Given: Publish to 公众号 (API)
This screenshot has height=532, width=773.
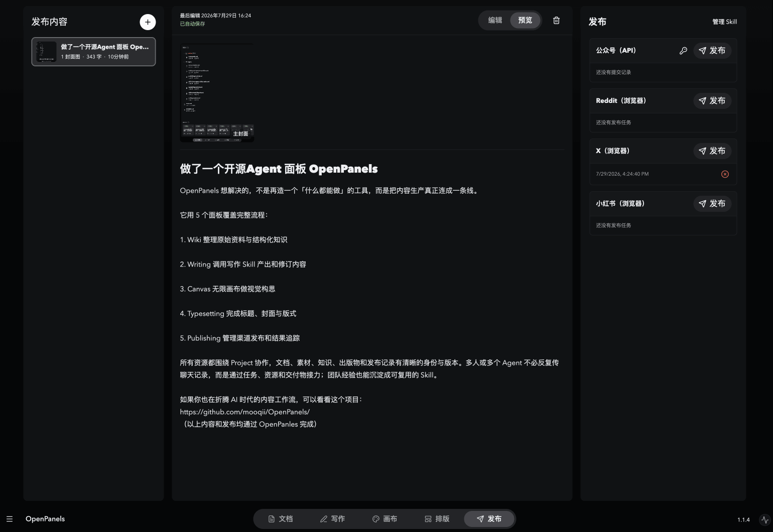Looking at the screenshot, I should click(712, 51).
